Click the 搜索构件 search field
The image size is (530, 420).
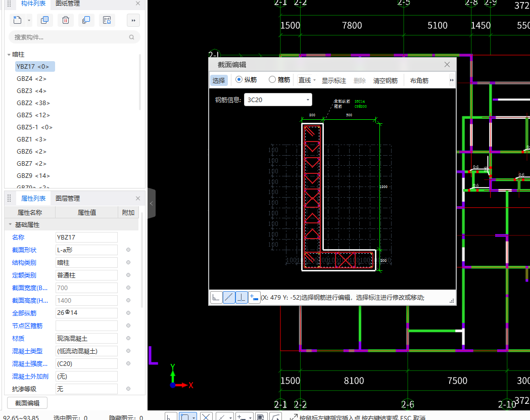click(x=74, y=37)
